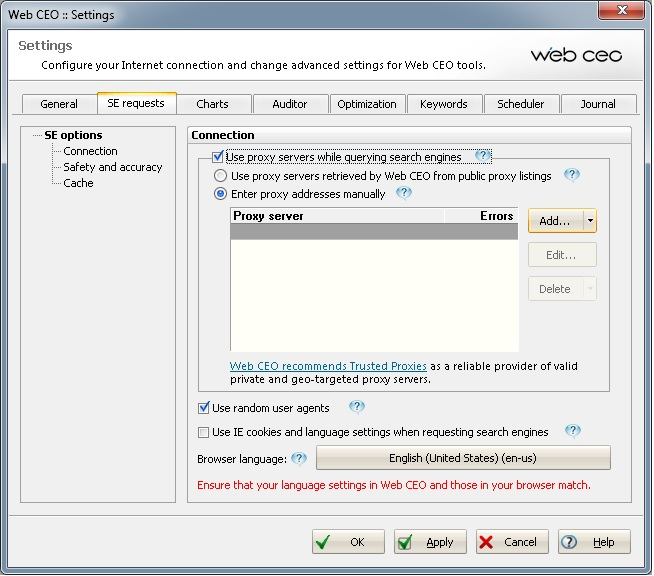Toggle Use random user agents checkbox
654x576 pixels.
[204, 407]
